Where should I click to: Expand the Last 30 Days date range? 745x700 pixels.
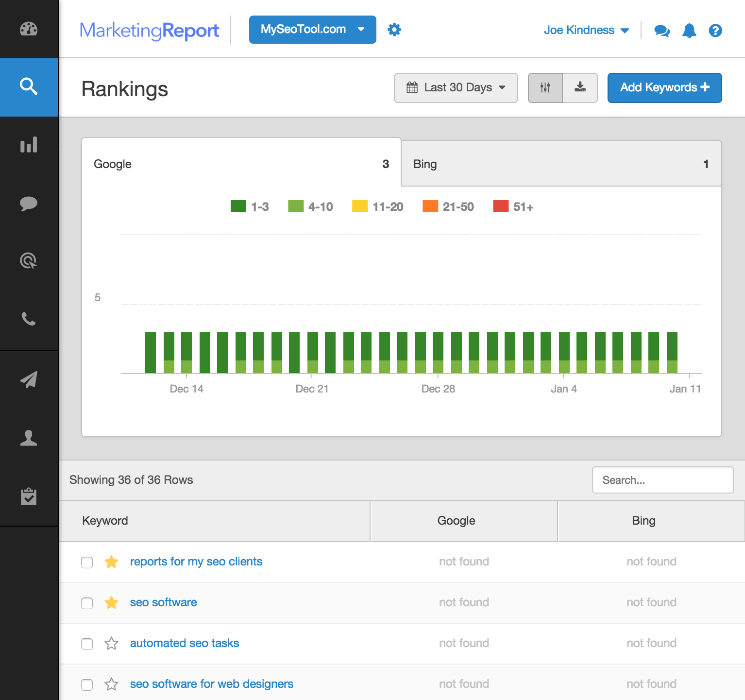456,88
